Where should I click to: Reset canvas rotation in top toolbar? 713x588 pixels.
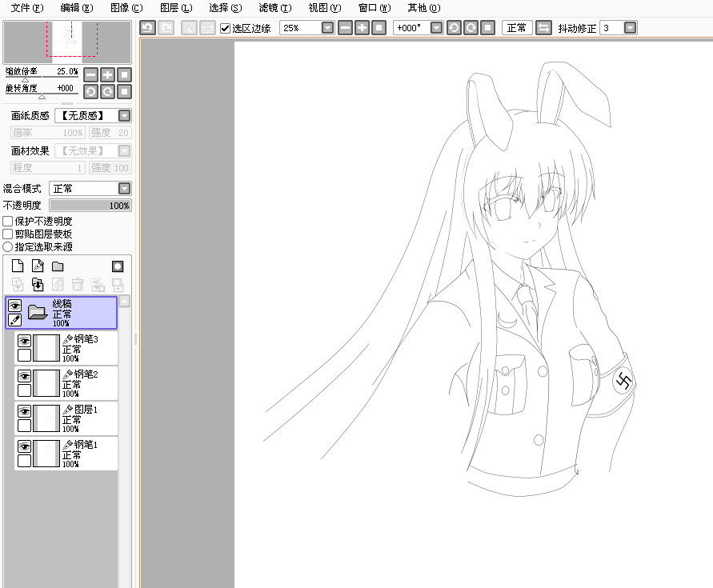point(487,28)
